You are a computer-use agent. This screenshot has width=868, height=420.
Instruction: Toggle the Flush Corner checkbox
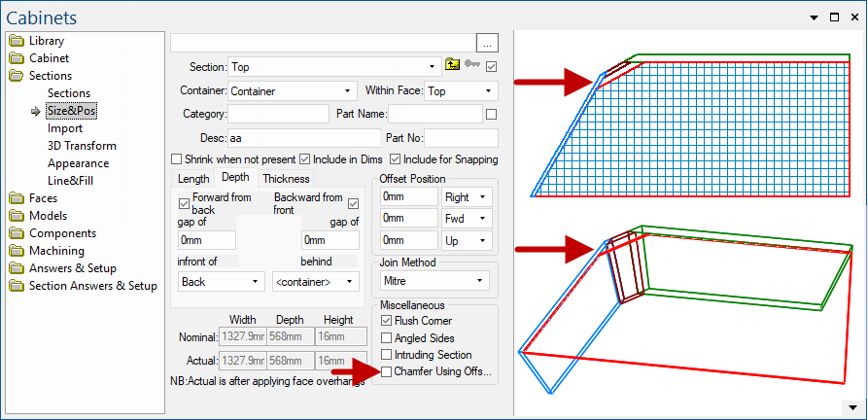pos(387,321)
